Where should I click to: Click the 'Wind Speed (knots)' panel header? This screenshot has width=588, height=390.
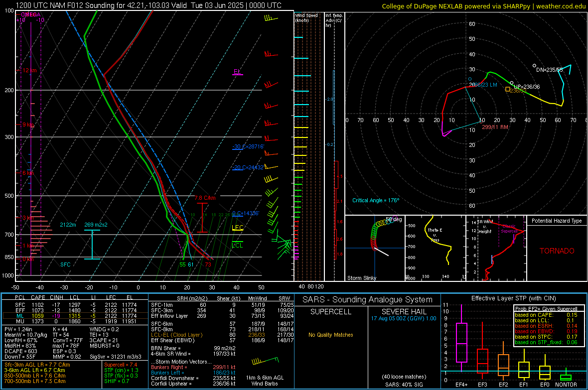306,17
